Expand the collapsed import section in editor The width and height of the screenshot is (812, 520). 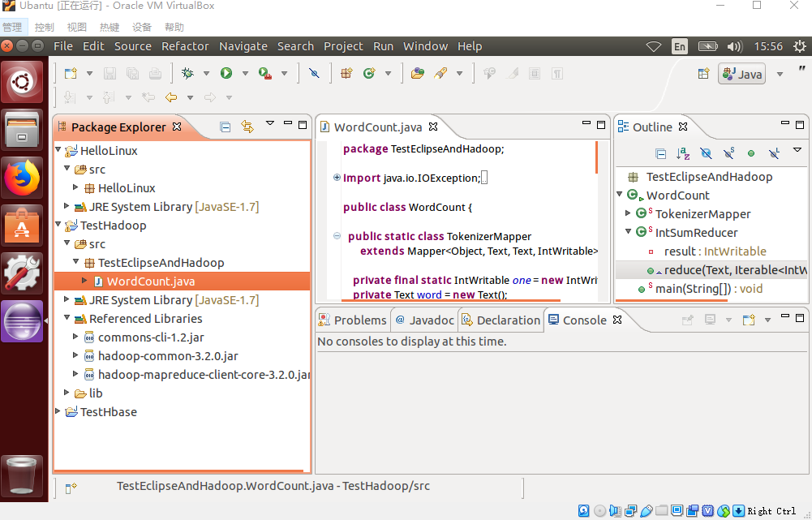[337, 178]
